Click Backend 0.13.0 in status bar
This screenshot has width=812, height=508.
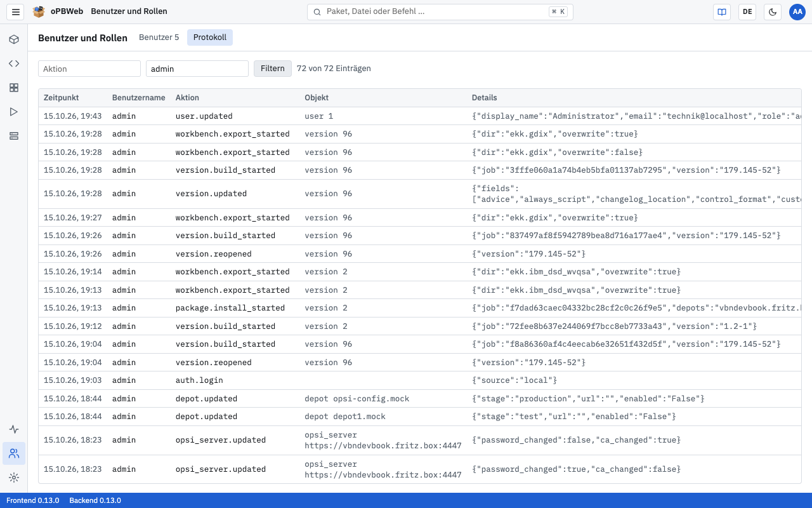click(x=95, y=500)
